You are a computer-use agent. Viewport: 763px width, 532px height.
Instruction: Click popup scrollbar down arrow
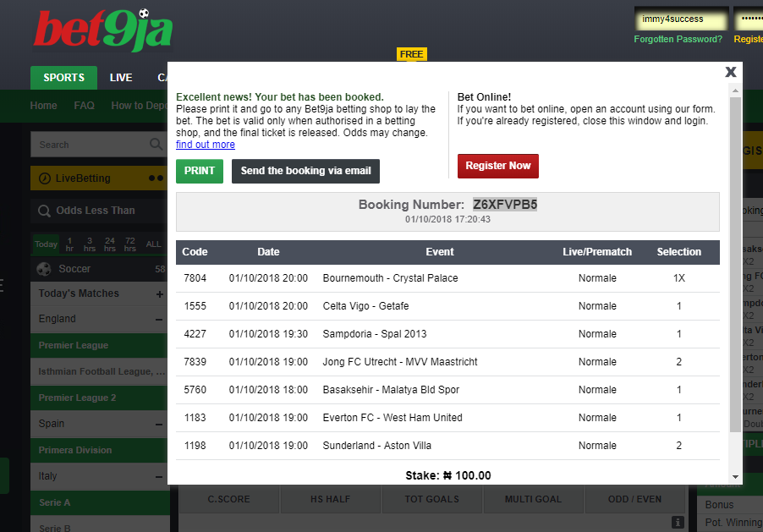point(735,476)
